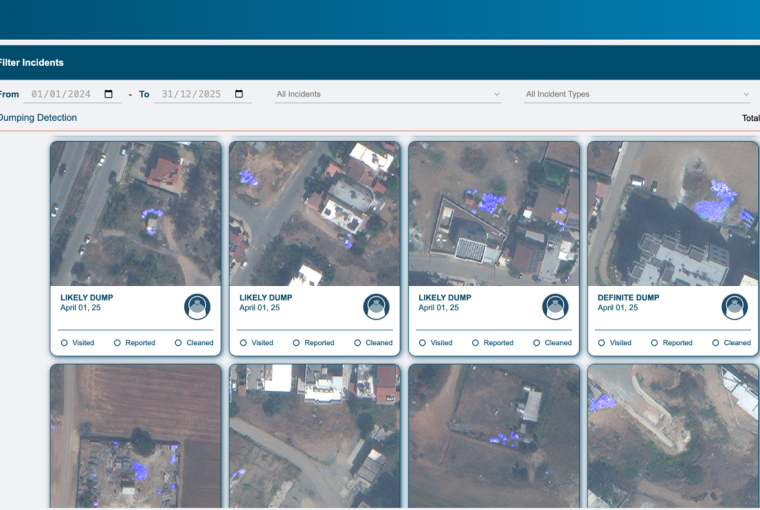Image resolution: width=760 pixels, height=510 pixels.
Task: Mark Definite Dump card as Visited
Action: [602, 343]
